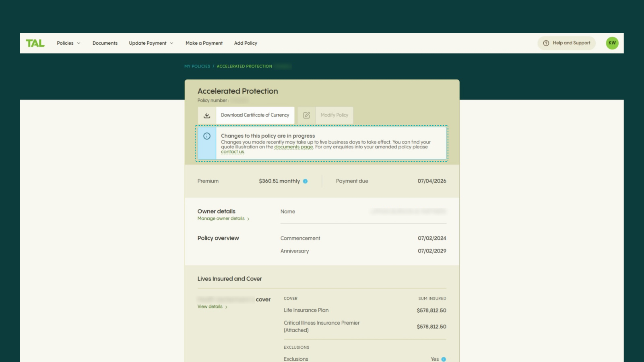The width and height of the screenshot is (644, 362).
Task: Select Add Policy in the navigation
Action: 246,43
